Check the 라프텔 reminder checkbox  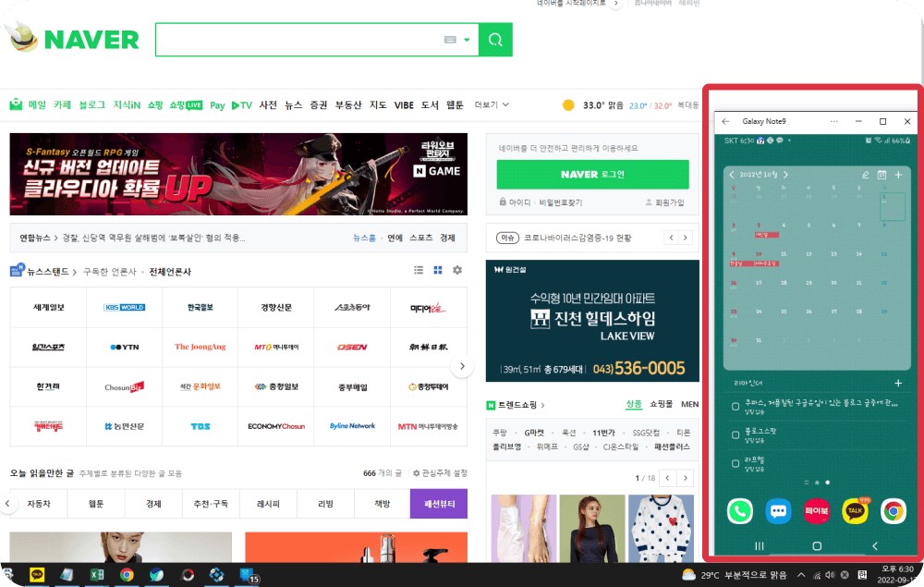coord(736,463)
